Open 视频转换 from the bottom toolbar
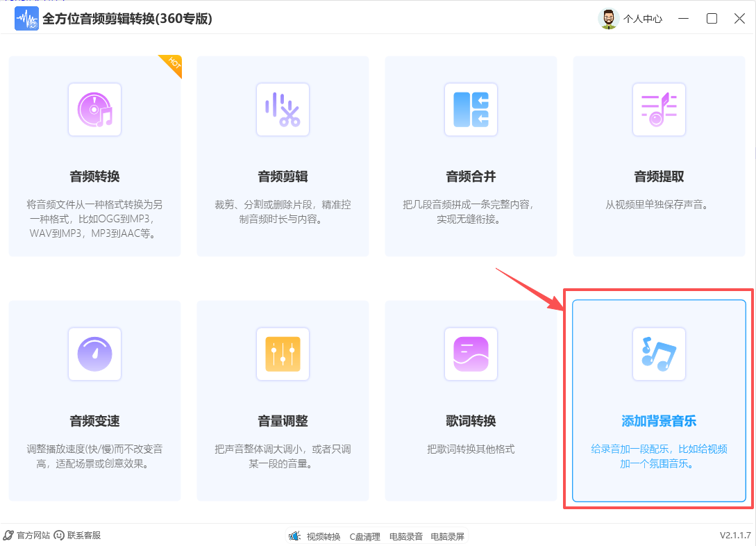Image resolution: width=756 pixels, height=546 pixels. pyautogui.click(x=323, y=536)
